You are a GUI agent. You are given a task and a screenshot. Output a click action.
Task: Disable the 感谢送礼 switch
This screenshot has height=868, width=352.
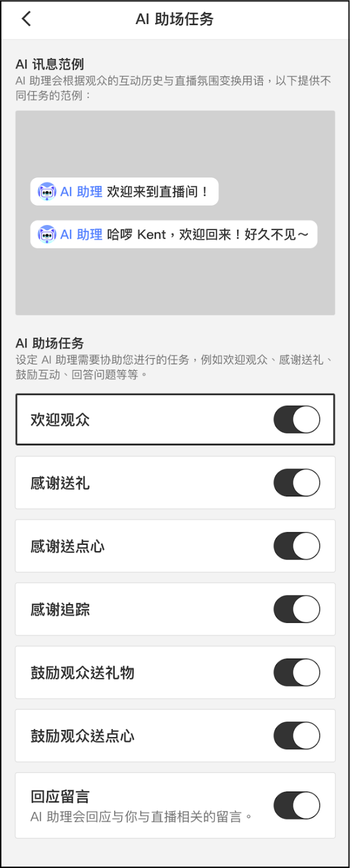coord(297,483)
